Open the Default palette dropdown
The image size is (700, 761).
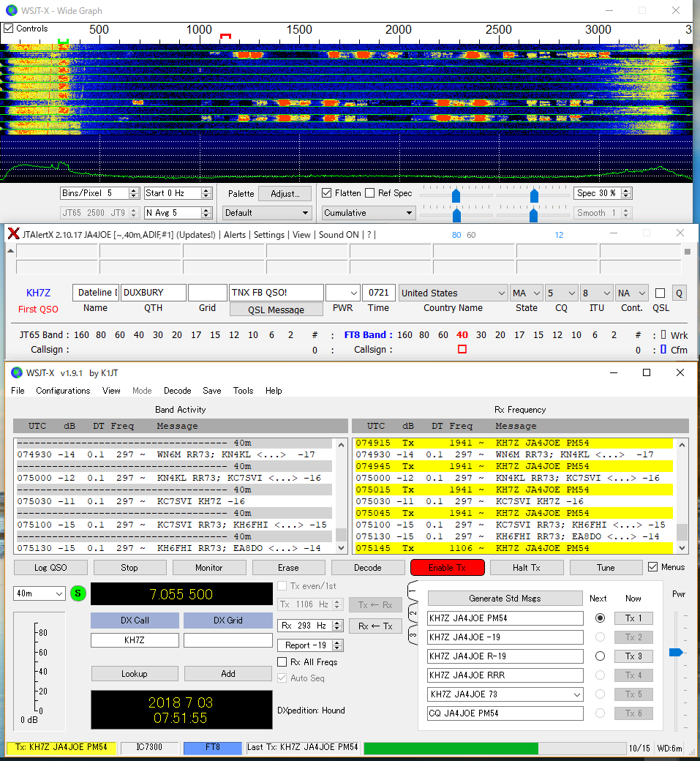267,213
